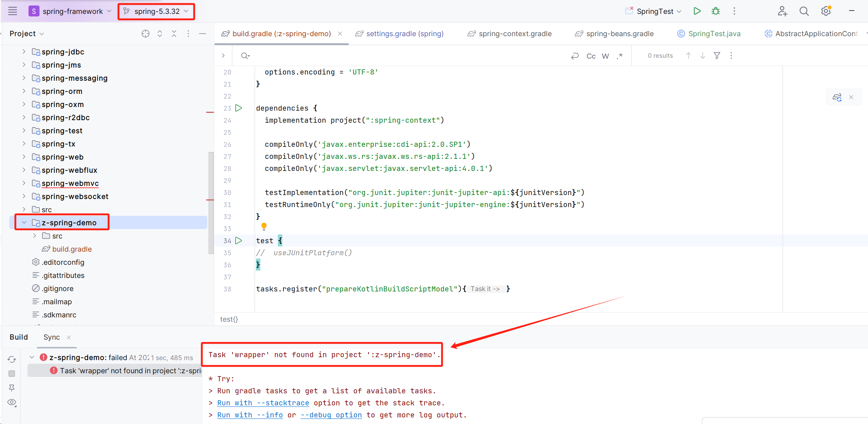Screen dimensions: 868x424
Task: Select .editorconfig file in tree
Action: click(63, 262)
